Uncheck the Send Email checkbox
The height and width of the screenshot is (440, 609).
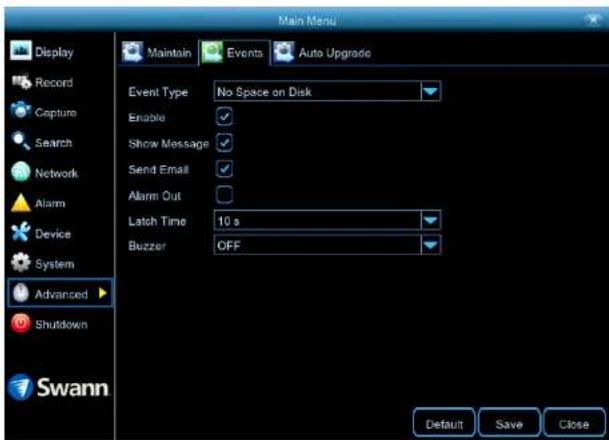224,169
